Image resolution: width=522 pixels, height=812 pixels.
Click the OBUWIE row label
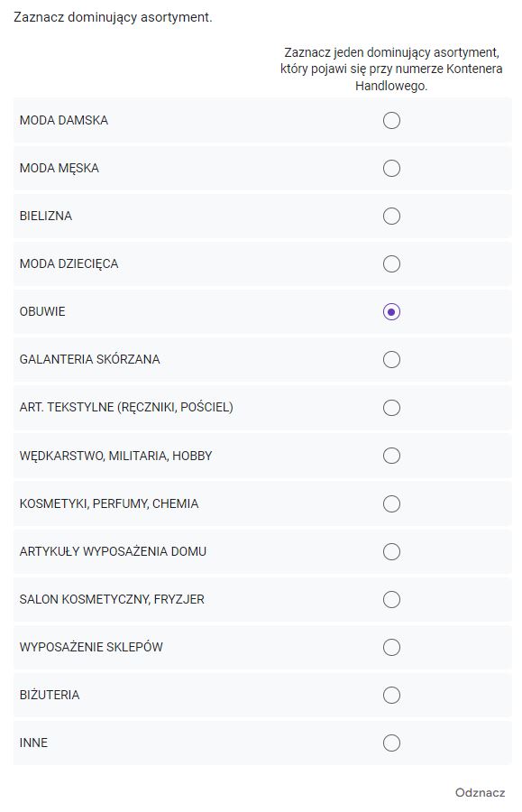(x=42, y=312)
